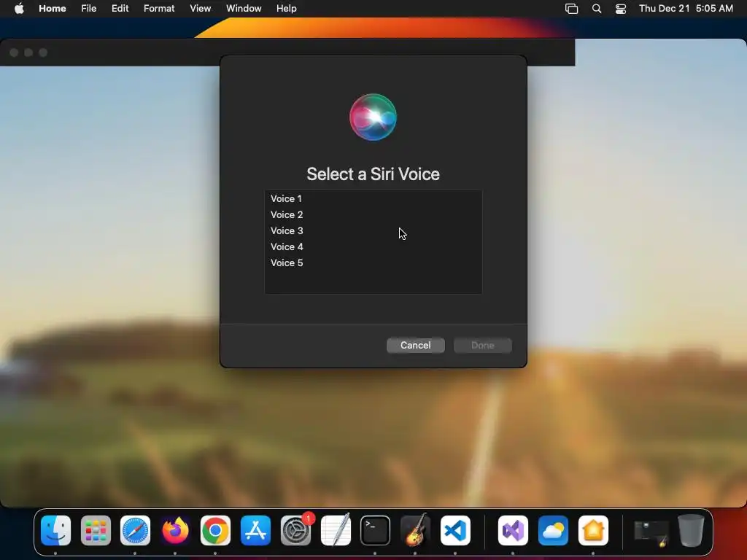Image resolution: width=747 pixels, height=560 pixels.
Task: Click the close button of background window
Action: click(14, 52)
